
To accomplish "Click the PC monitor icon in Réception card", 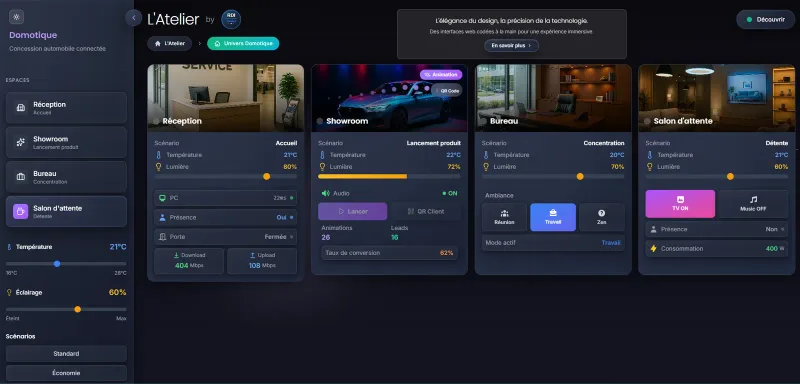I will pos(163,198).
